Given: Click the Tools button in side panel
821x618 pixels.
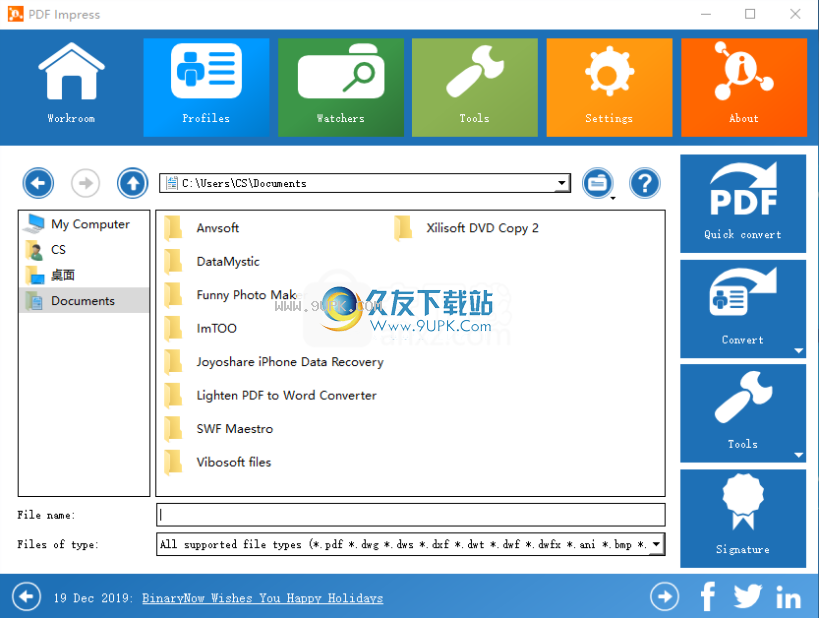Looking at the screenshot, I should coord(743,413).
